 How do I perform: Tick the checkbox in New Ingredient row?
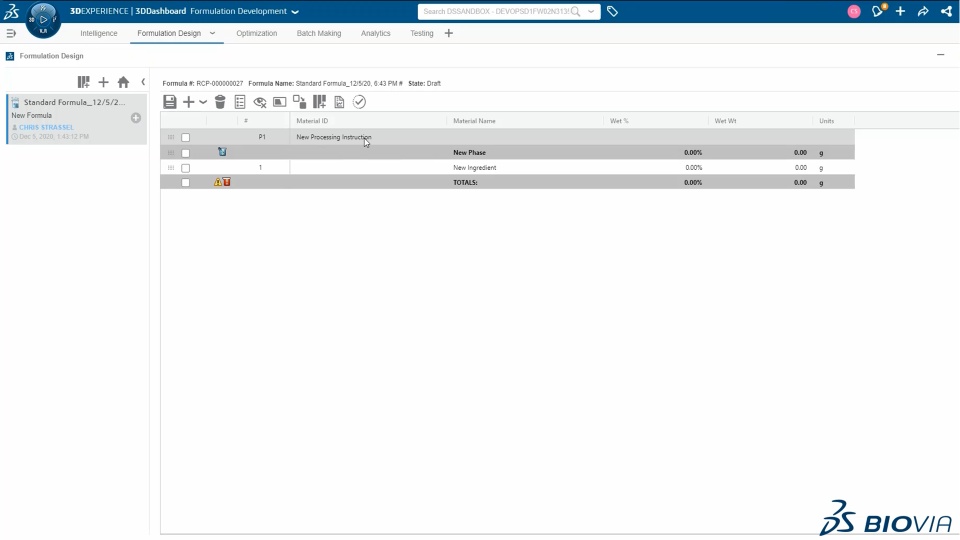point(186,168)
